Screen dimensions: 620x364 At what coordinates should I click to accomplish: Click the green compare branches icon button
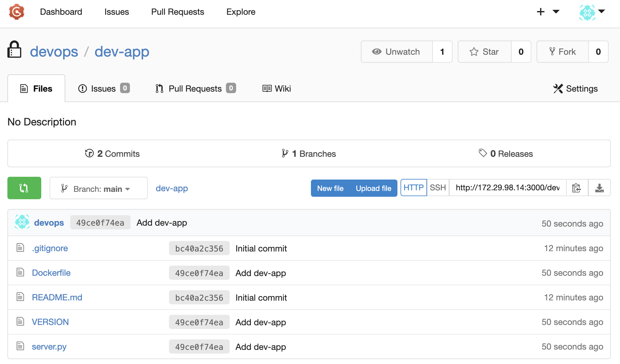(24, 188)
